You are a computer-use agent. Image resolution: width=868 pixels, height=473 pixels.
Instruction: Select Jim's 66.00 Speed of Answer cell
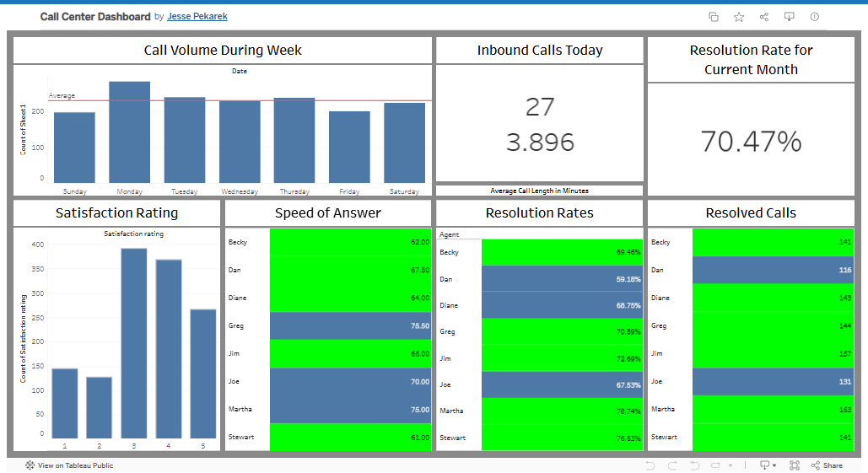tap(350, 354)
